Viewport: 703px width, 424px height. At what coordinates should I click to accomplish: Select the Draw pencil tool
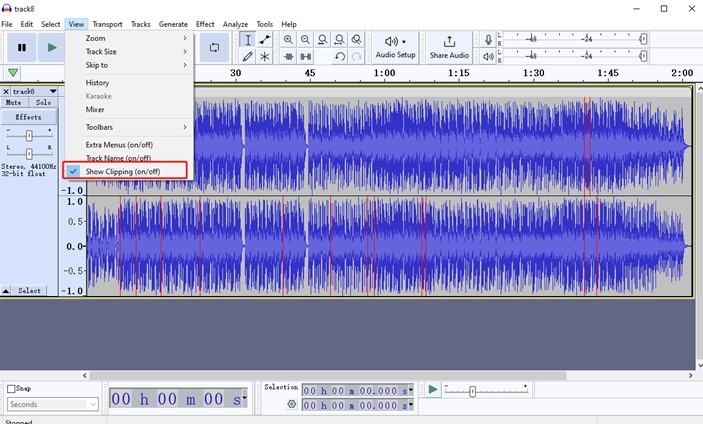(247, 57)
